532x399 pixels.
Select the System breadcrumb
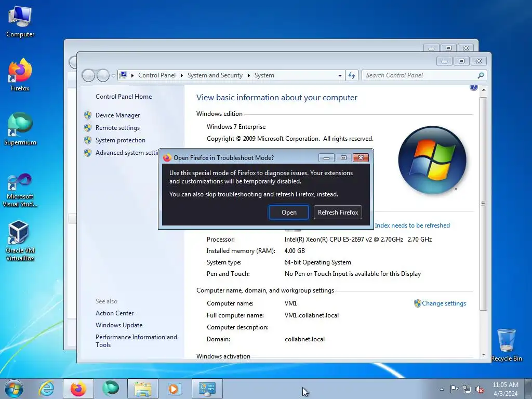[264, 75]
